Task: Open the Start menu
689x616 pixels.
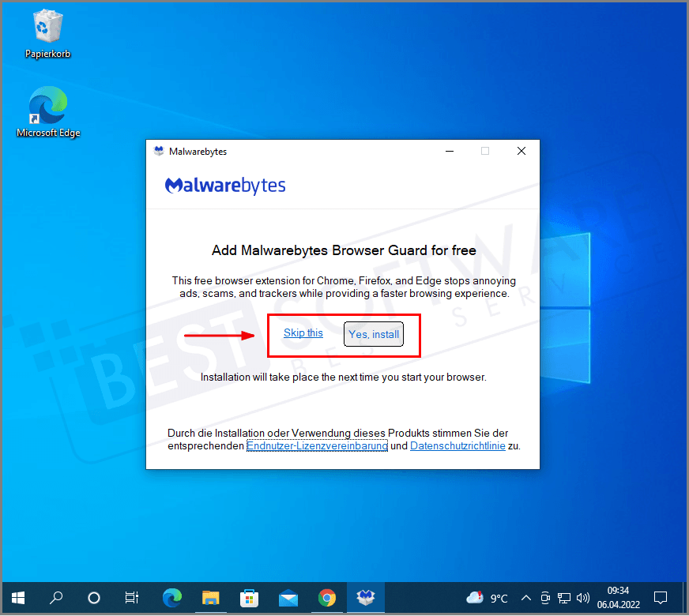Action: [x=17, y=598]
